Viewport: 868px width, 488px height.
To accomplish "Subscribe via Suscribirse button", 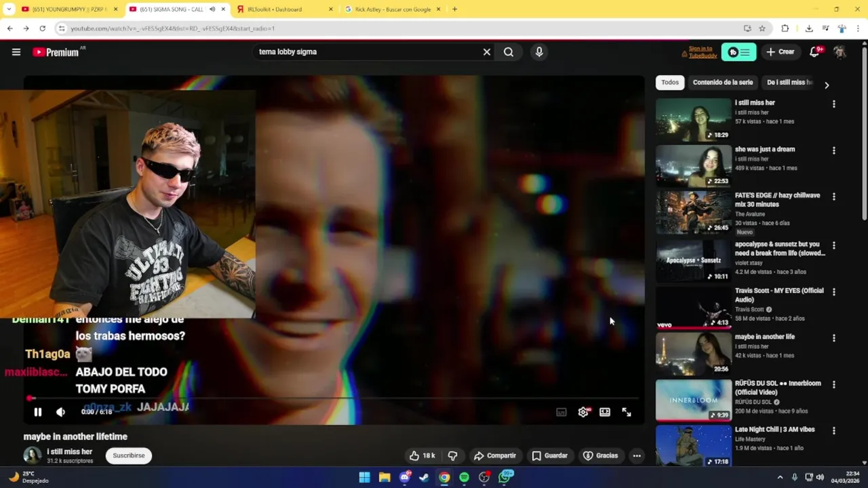I will [129, 455].
